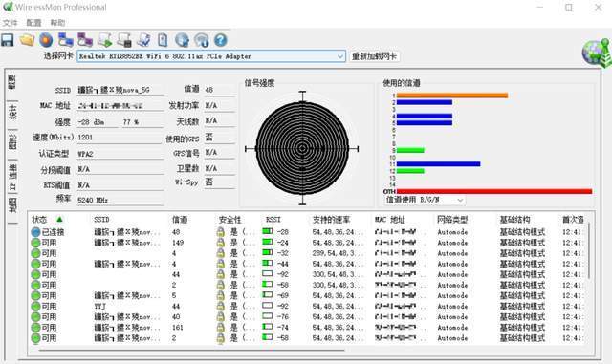Sort list by RSSI column header
Image resolution: width=612 pixels, height=364 pixels.
point(273,220)
